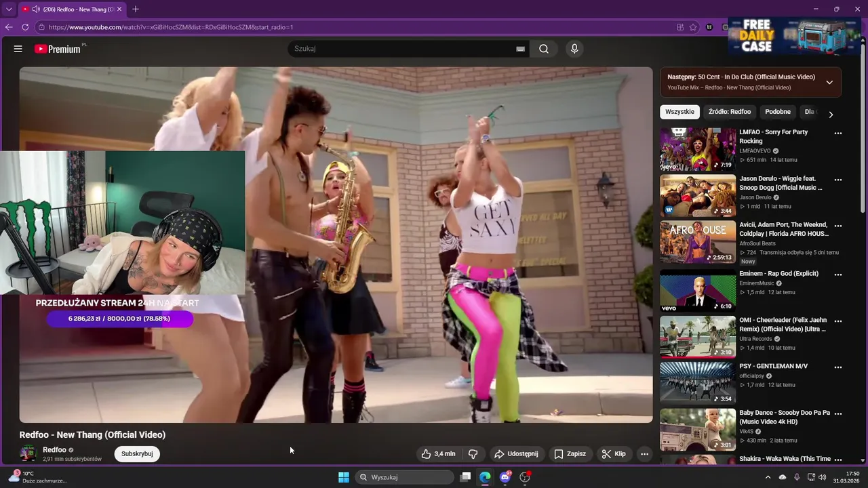Play Eminem Rap God thumbnail

coord(698,290)
